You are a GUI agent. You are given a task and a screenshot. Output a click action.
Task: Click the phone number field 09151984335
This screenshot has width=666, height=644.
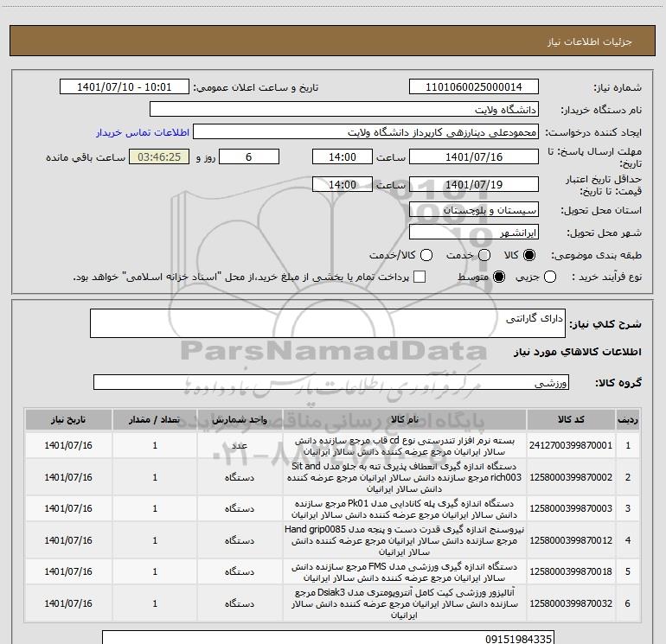pyautogui.click(x=329, y=638)
